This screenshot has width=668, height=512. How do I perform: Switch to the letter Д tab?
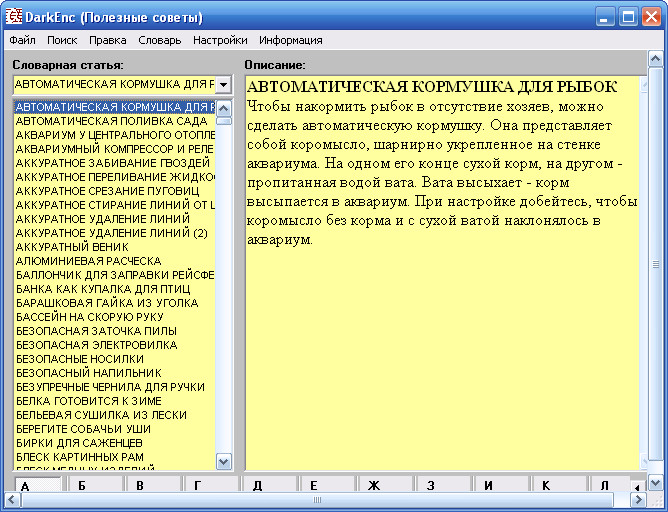click(257, 486)
